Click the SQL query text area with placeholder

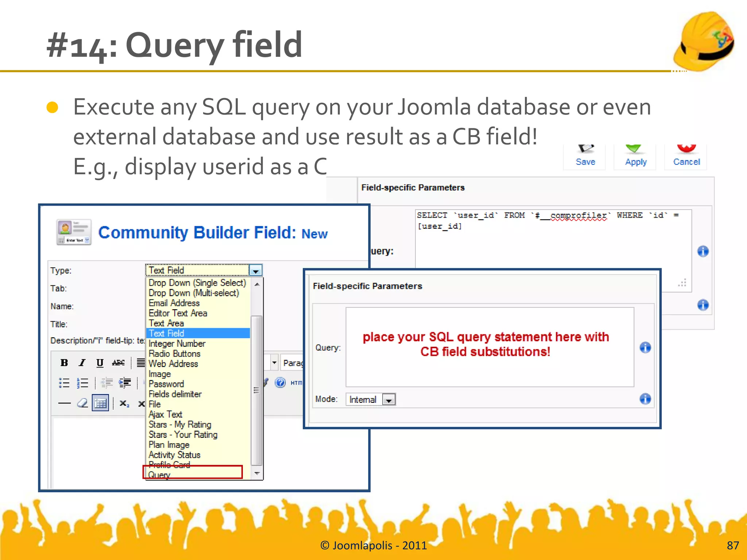pos(490,347)
